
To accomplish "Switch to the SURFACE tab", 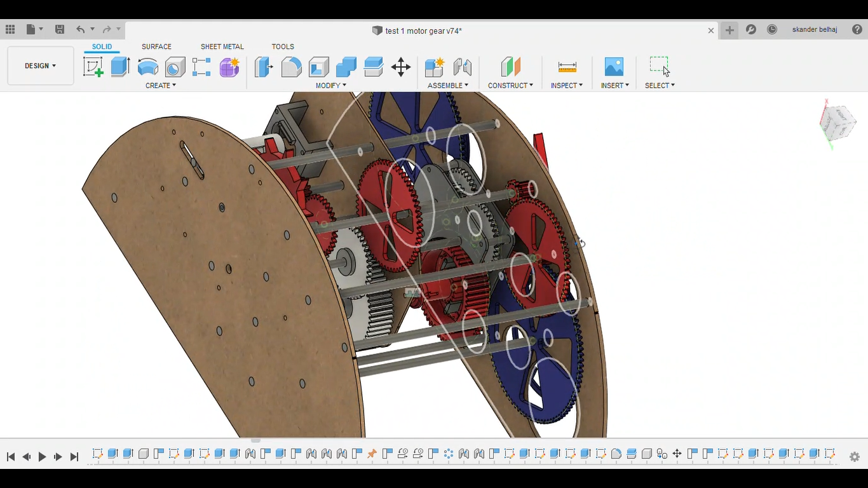I will point(156,46).
